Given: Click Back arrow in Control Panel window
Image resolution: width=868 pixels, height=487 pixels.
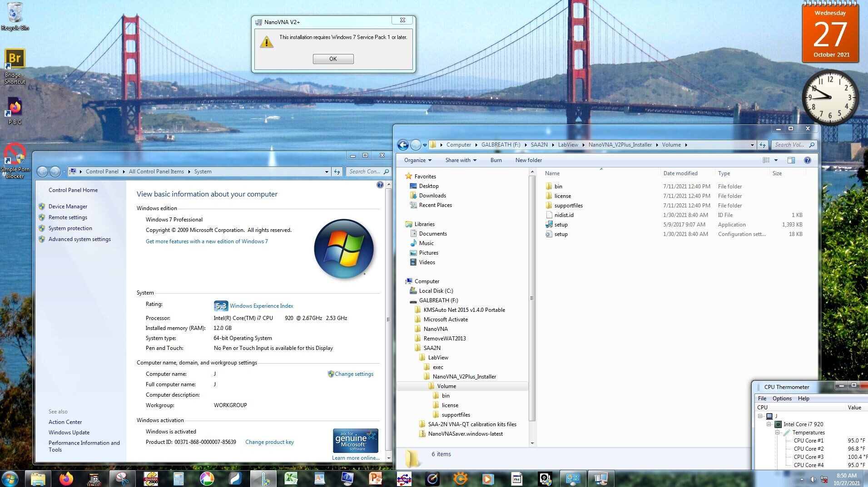Looking at the screenshot, I should [42, 172].
